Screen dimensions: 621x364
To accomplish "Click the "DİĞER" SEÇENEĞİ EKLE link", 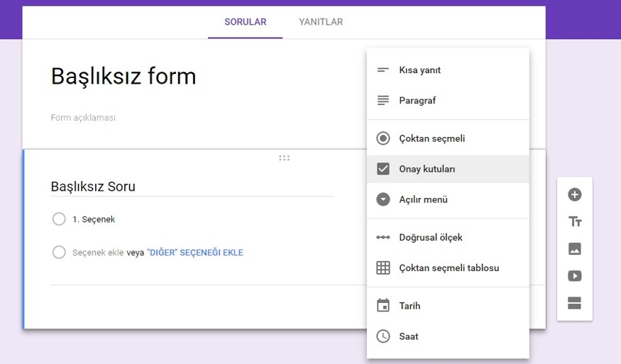I will (195, 253).
